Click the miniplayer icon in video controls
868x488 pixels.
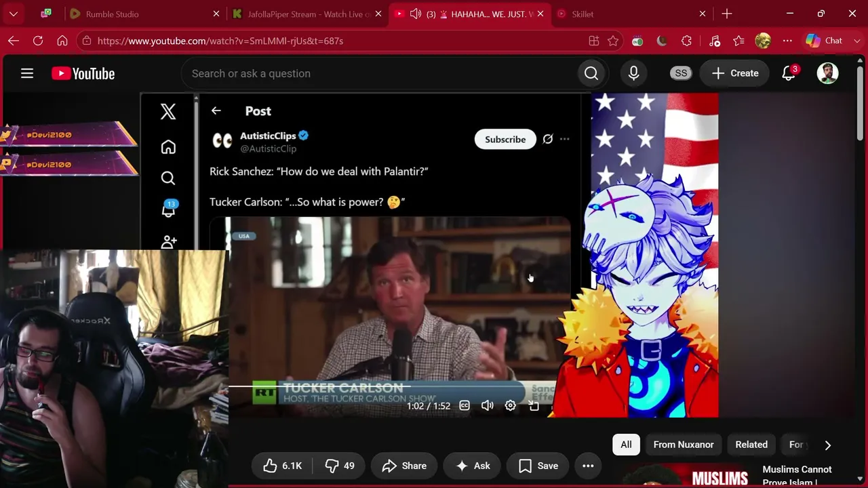534,405
